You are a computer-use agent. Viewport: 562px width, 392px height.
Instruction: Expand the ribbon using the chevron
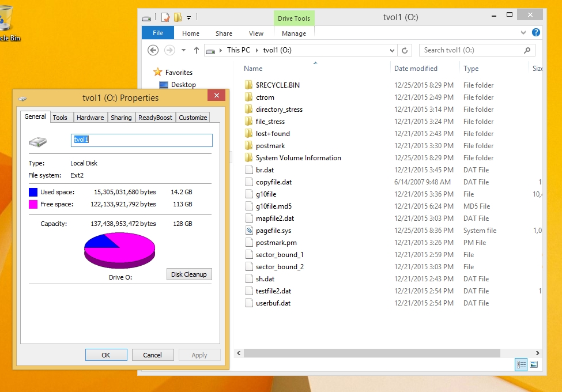coord(523,33)
